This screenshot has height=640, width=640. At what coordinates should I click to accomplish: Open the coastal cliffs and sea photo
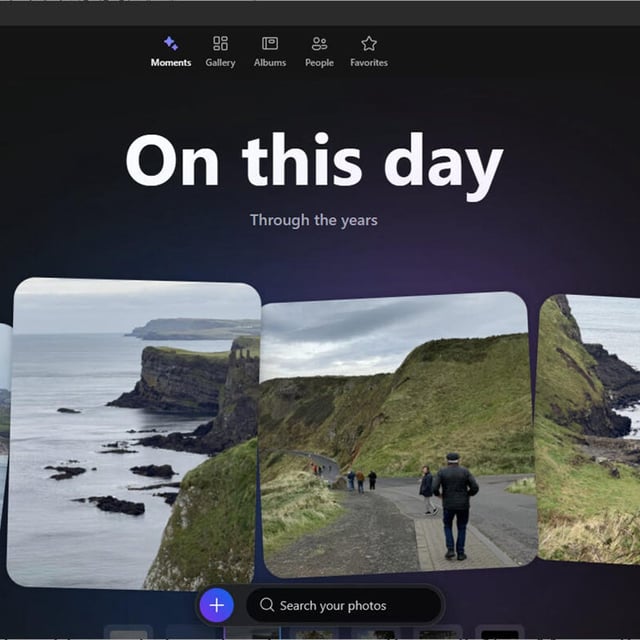pyautogui.click(x=135, y=430)
